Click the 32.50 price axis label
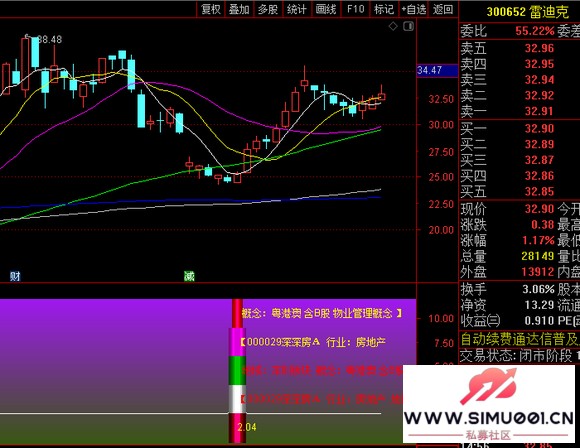 click(x=441, y=99)
